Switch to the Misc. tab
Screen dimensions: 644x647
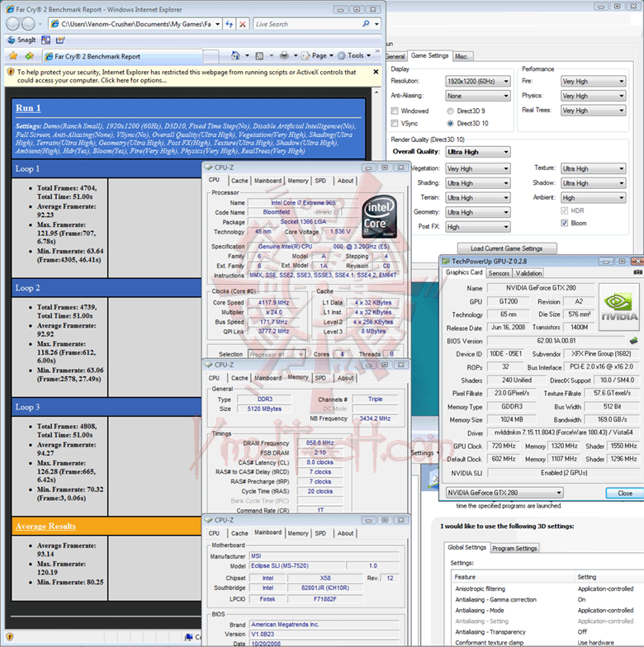[x=462, y=56]
